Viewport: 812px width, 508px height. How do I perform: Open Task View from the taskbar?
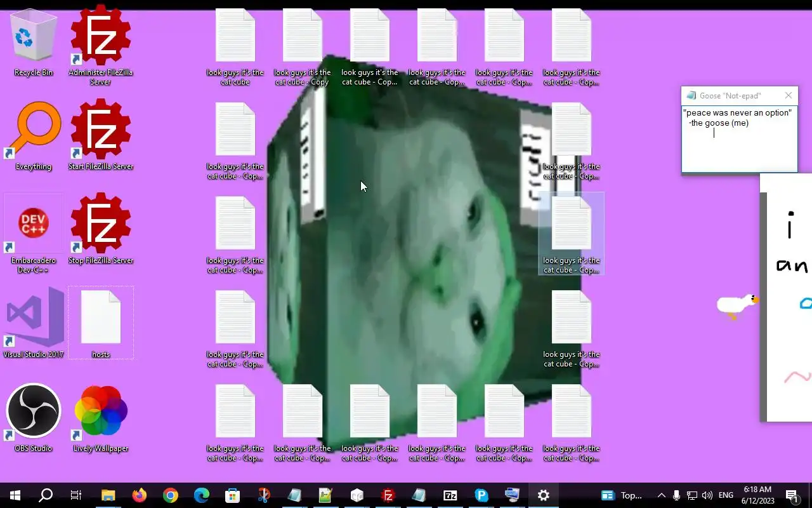pos(76,495)
